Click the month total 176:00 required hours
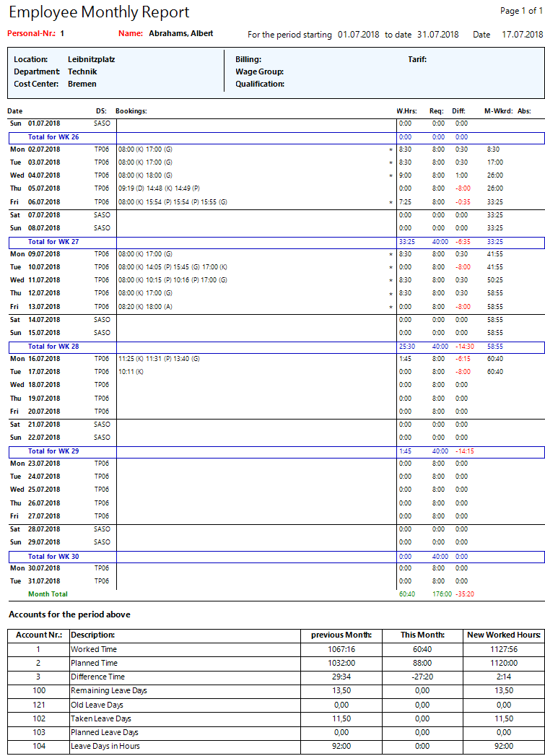The image size is (545, 756). click(x=442, y=594)
